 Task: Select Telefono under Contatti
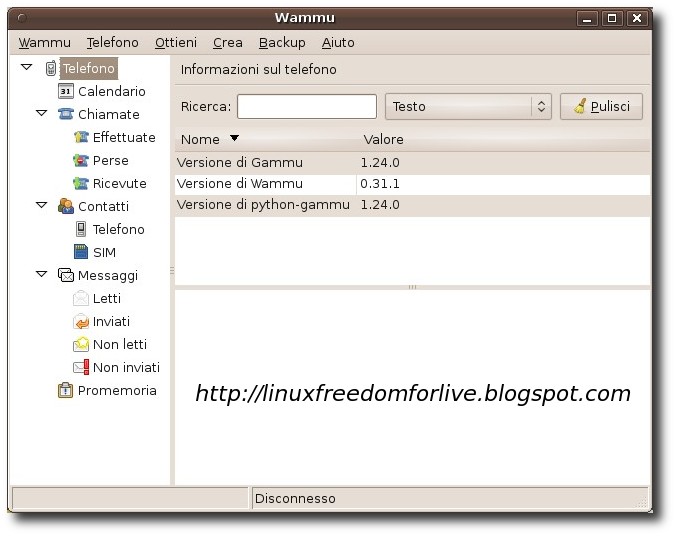click(119, 229)
